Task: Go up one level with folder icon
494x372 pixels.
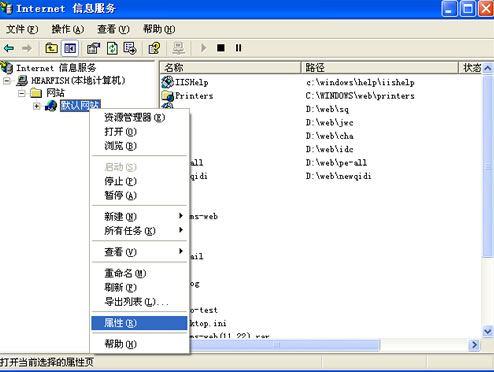Action: [x=51, y=48]
